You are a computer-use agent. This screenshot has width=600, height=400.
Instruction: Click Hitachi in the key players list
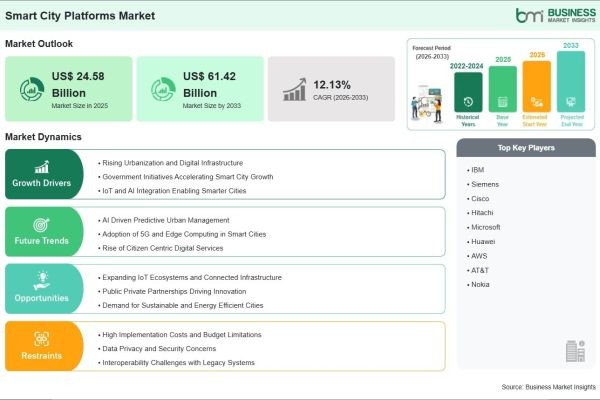click(x=480, y=213)
